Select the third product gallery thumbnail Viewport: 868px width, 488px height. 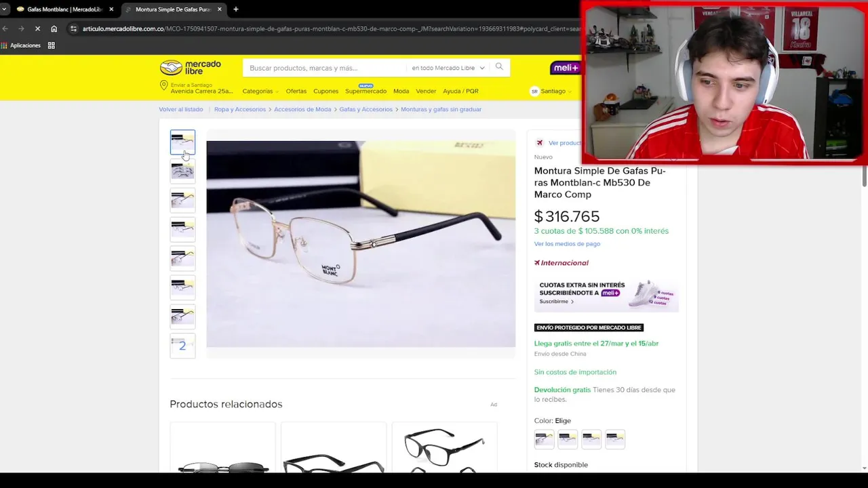tap(182, 200)
